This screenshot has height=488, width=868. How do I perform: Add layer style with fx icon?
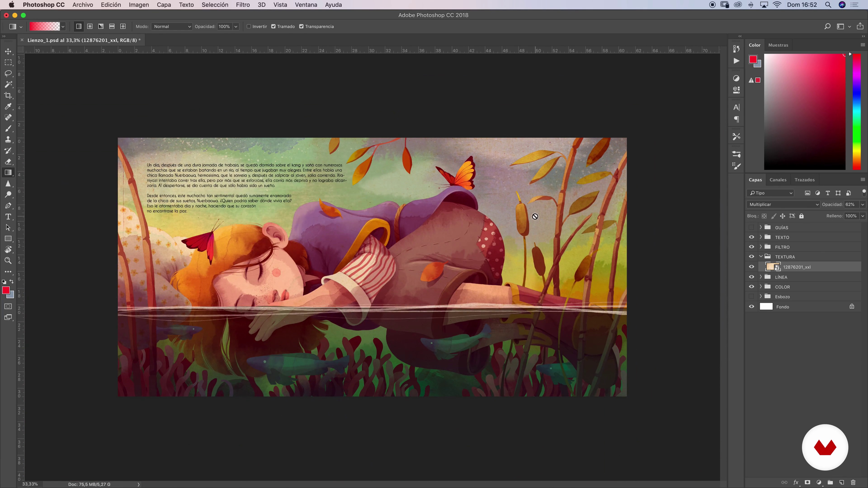tap(796, 482)
